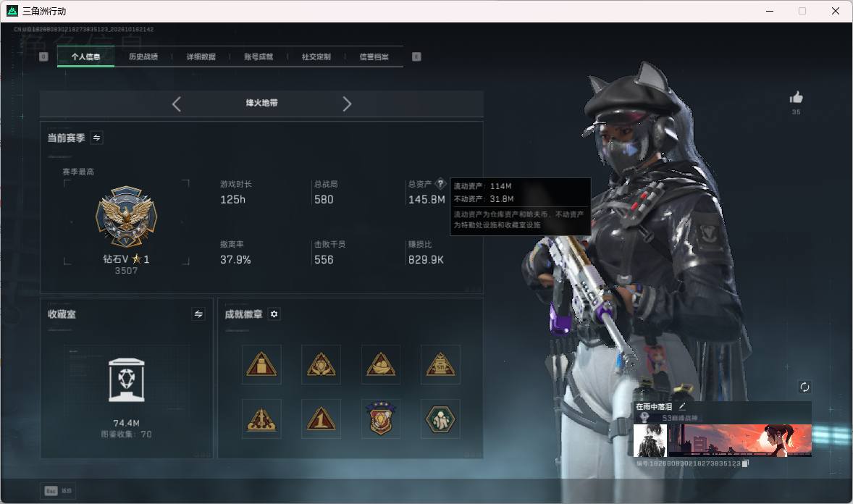Toggle the 当前赛季 season switch icon
This screenshot has height=504, width=853.
[x=97, y=138]
